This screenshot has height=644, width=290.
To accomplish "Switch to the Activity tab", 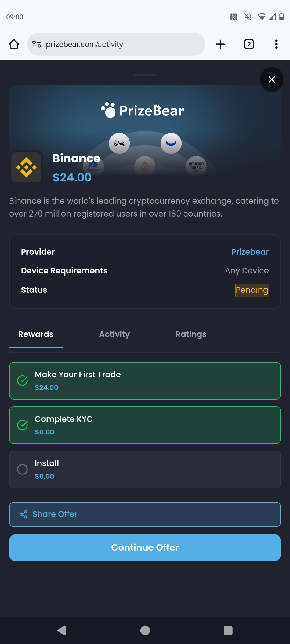I will pyautogui.click(x=114, y=334).
